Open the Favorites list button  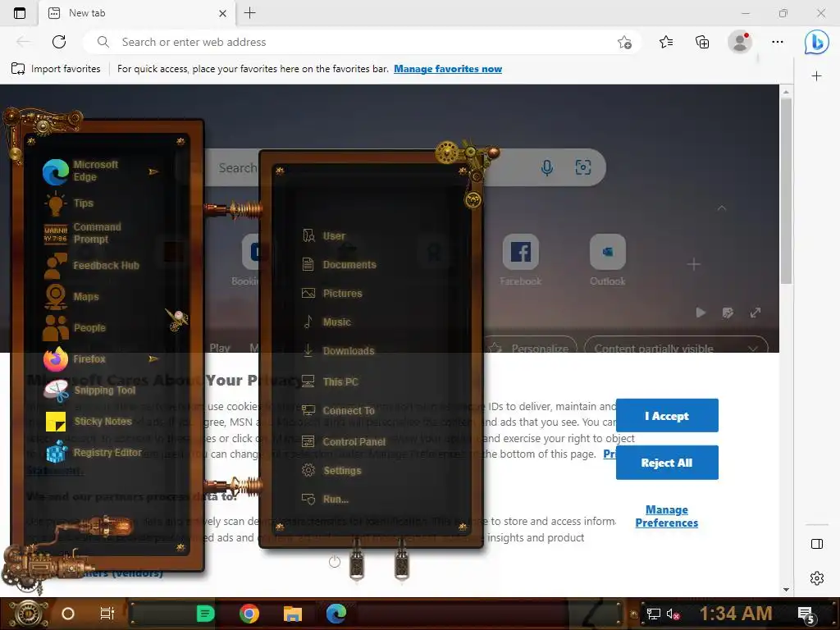666,42
